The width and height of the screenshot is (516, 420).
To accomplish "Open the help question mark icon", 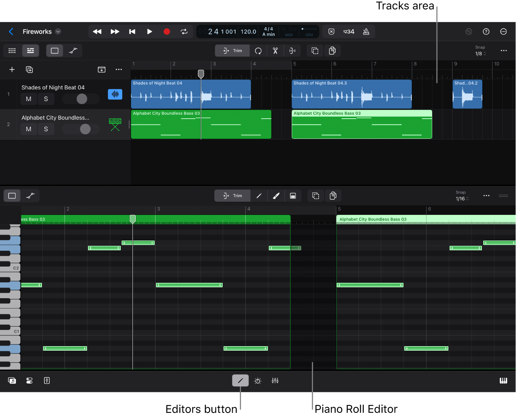I will (486, 32).
